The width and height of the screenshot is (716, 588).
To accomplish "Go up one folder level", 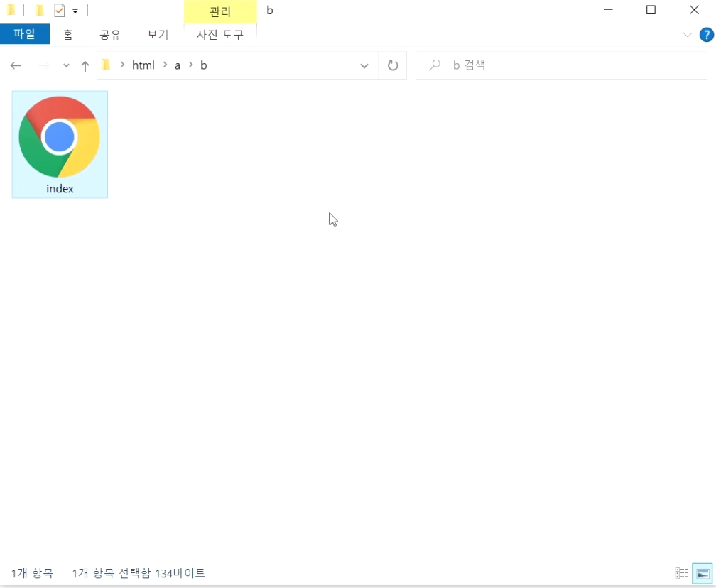I will pos(85,66).
